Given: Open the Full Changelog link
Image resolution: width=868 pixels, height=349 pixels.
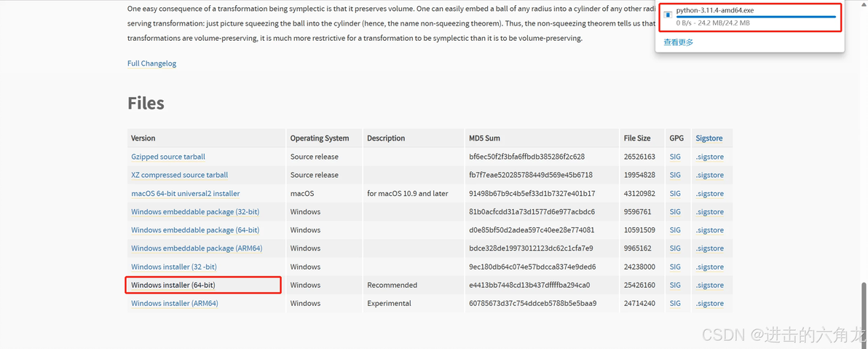Looking at the screenshot, I should pyautogui.click(x=151, y=63).
